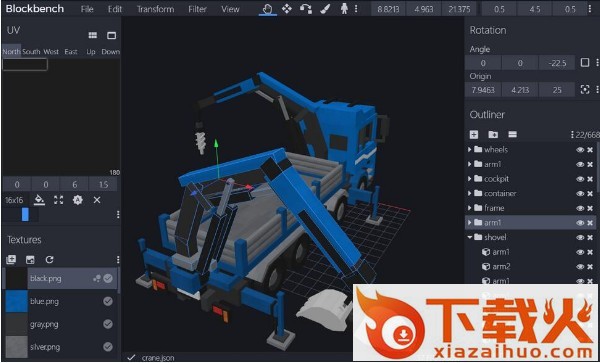Image resolution: width=600 pixels, height=363 pixels.
Task: Select the Move tool in toolbar
Action: click(287, 9)
